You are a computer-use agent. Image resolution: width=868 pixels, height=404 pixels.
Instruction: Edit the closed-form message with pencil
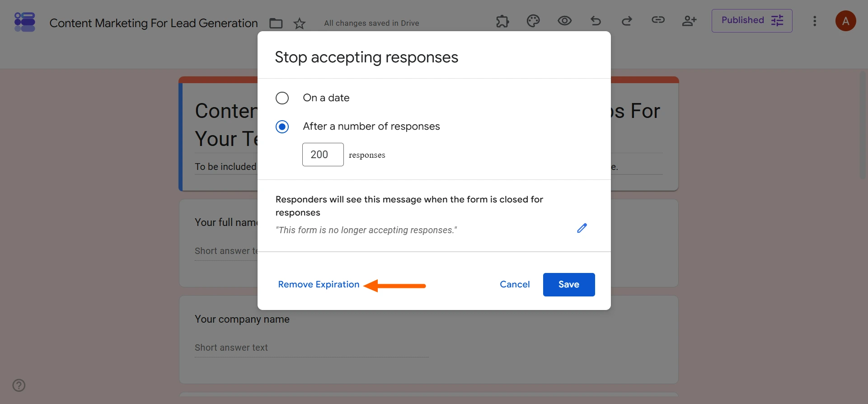click(582, 228)
